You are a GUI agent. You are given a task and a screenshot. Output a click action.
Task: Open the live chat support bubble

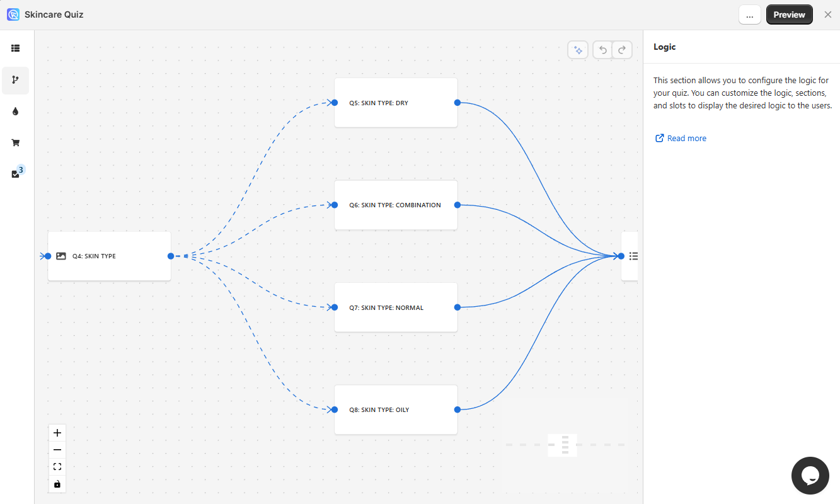click(x=810, y=476)
